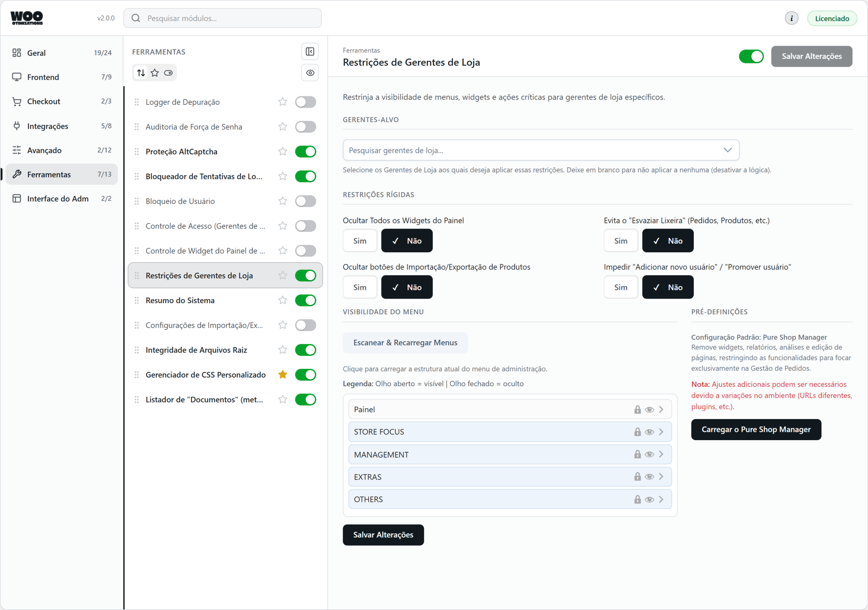Screen dimensions: 868x610
Task: Toggle off the main module switch in header
Action: point(751,56)
